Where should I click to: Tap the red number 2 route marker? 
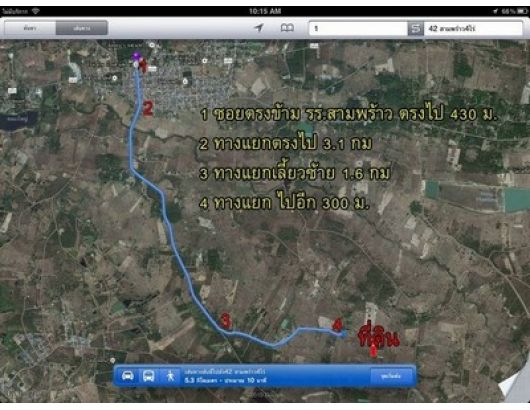pos(148,108)
